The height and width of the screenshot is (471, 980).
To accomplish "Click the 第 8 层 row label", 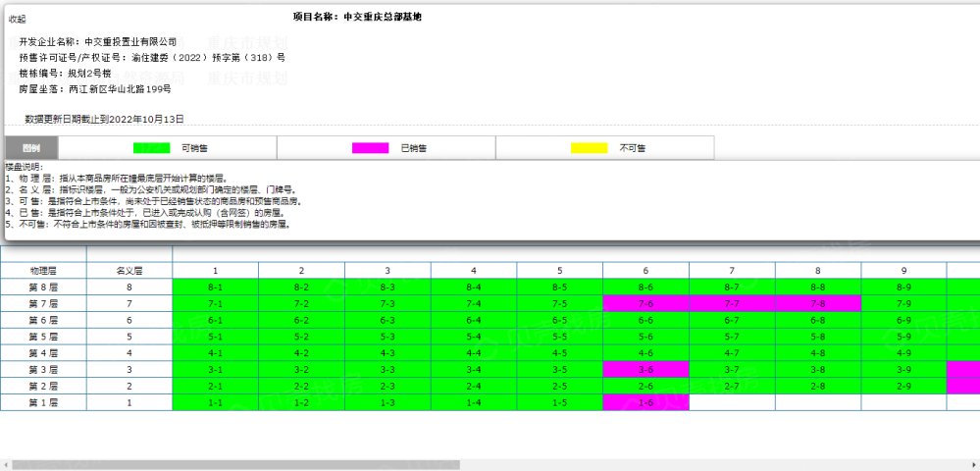I will (44, 288).
